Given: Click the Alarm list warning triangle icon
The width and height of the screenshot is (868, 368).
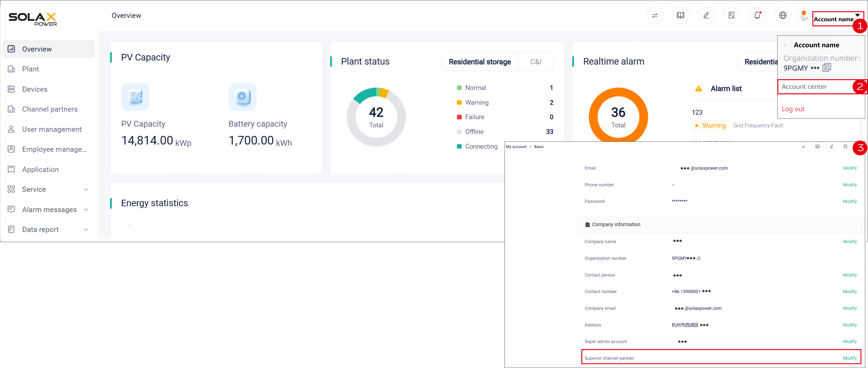Looking at the screenshot, I should pyautogui.click(x=699, y=89).
